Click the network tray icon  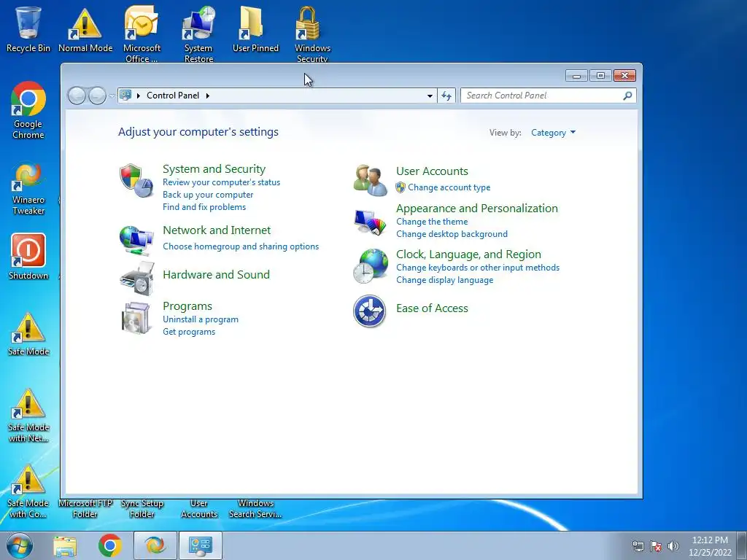(x=638, y=546)
